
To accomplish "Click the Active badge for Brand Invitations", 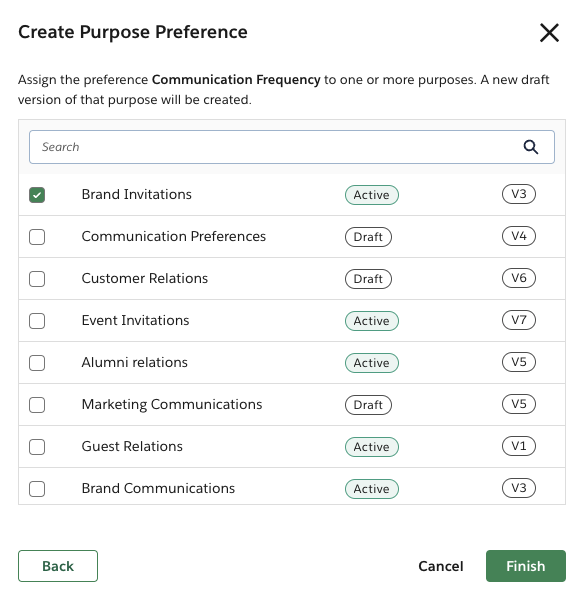I will [371, 195].
